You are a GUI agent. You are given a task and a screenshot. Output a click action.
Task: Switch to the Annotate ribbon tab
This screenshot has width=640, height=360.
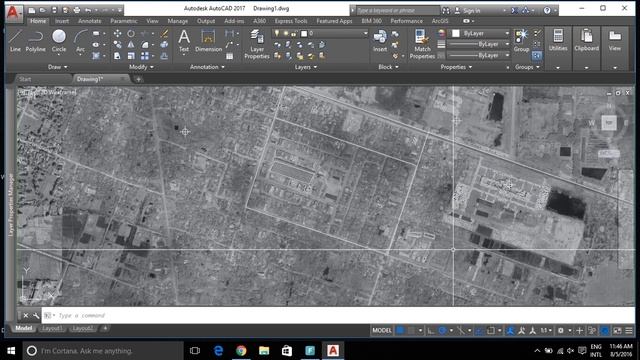coord(89,21)
